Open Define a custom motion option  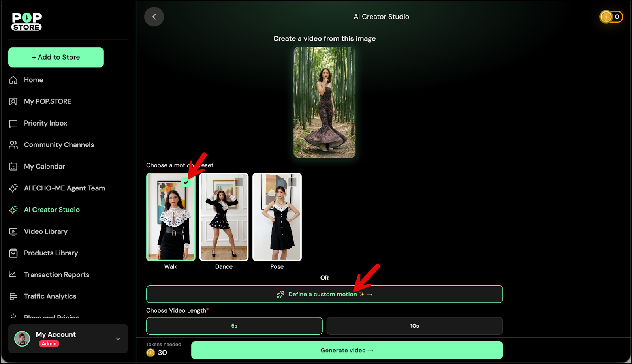pyautogui.click(x=324, y=294)
